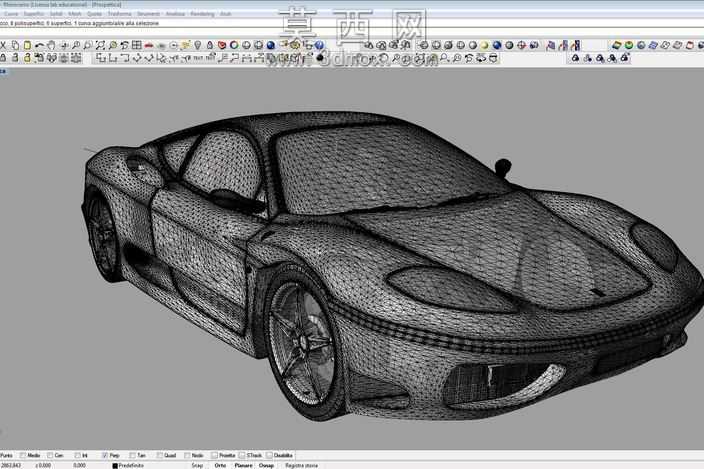704x469 pixels.
Task: Select the Cut scissors icon
Action: [x=2, y=45]
